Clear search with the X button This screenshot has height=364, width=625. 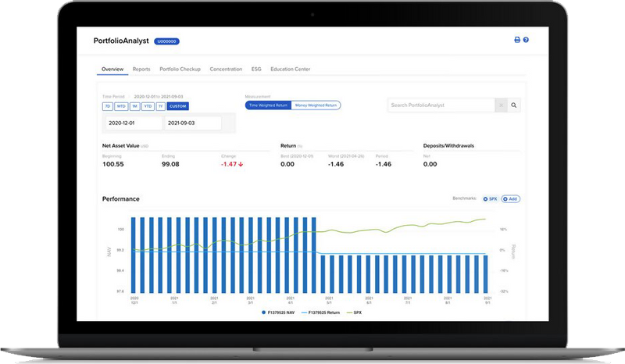pyautogui.click(x=501, y=105)
